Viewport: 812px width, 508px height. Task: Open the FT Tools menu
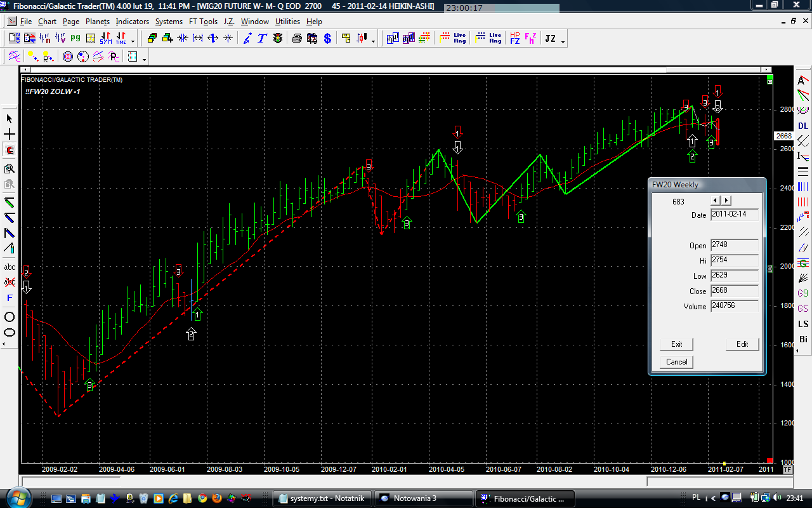coord(203,21)
